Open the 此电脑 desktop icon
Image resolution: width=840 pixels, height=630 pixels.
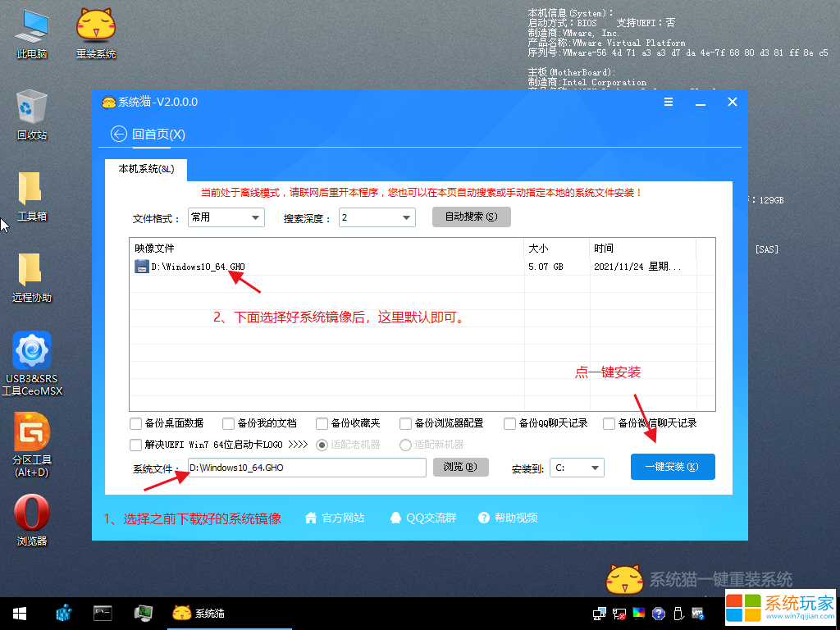32,34
